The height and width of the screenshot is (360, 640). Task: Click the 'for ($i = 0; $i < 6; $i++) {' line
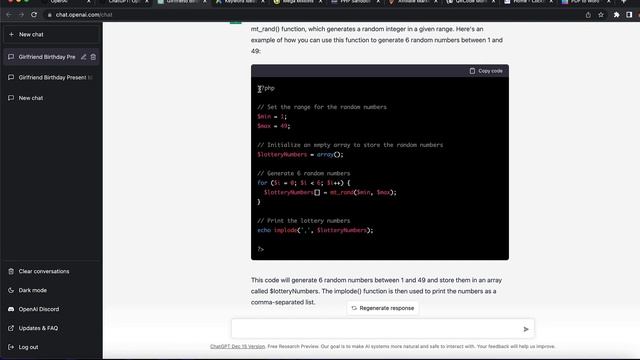coord(304,183)
